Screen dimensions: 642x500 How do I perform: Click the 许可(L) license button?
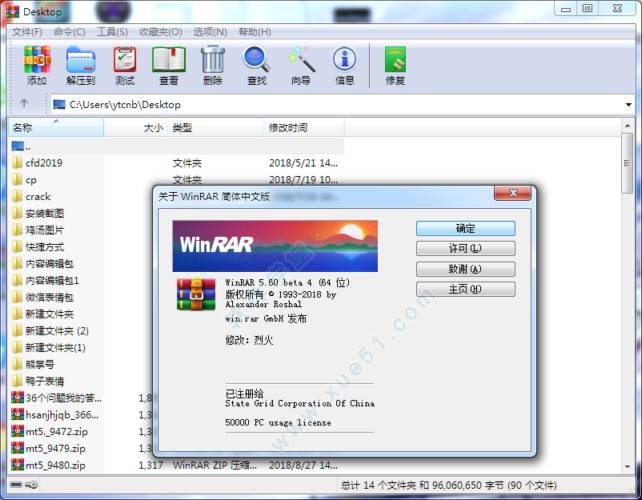point(466,248)
